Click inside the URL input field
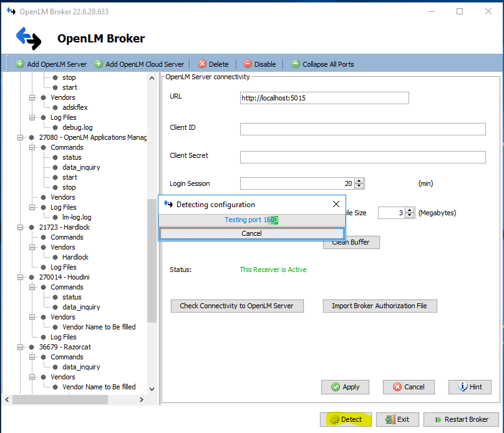The width and height of the screenshot is (504, 433). click(x=324, y=97)
